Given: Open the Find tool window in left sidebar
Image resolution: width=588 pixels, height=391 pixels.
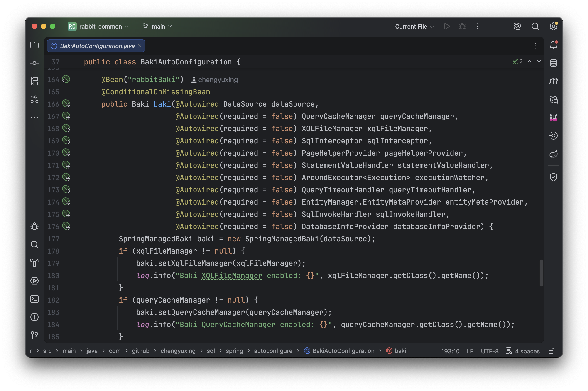Looking at the screenshot, I should pyautogui.click(x=34, y=245).
